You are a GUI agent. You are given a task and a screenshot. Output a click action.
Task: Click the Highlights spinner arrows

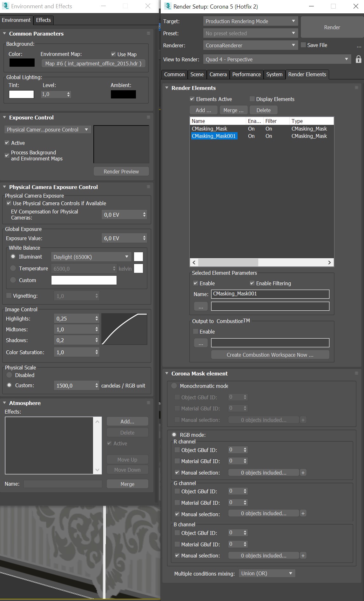[x=97, y=318]
